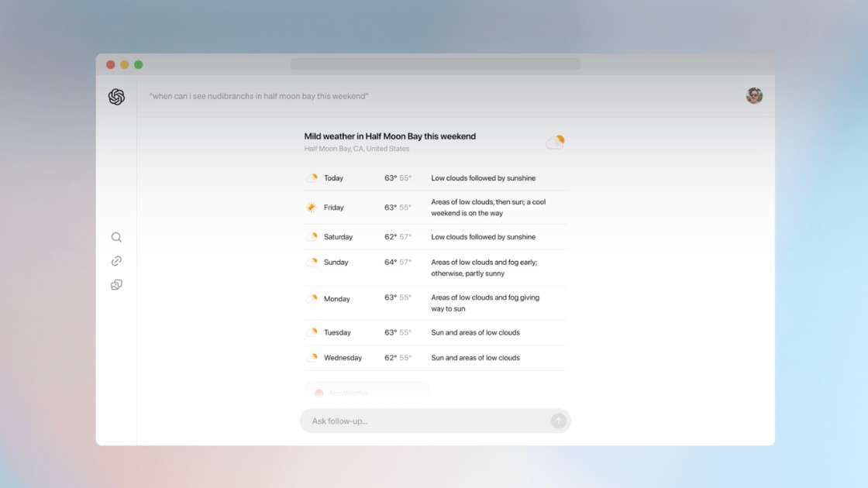Viewport: 868px width, 488px height.
Task: Open the user profile avatar
Action: coord(754,96)
